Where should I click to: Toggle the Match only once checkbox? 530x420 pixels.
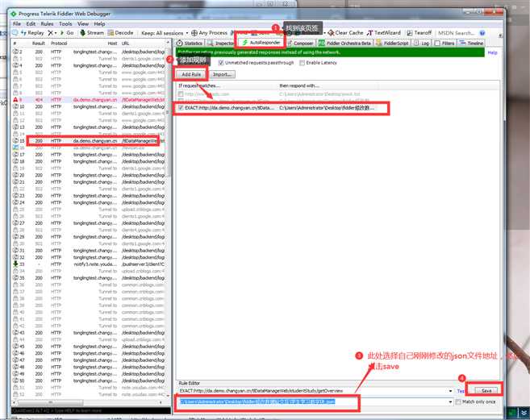[458, 401]
